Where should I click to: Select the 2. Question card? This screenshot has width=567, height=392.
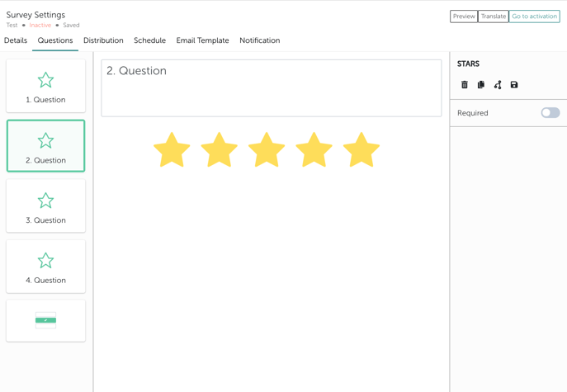pyautogui.click(x=45, y=146)
